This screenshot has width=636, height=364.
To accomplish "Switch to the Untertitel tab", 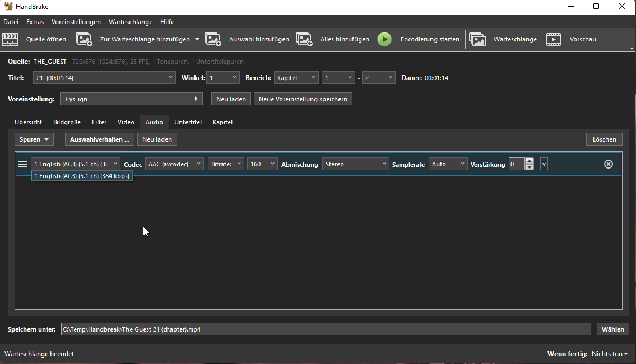I will click(188, 122).
